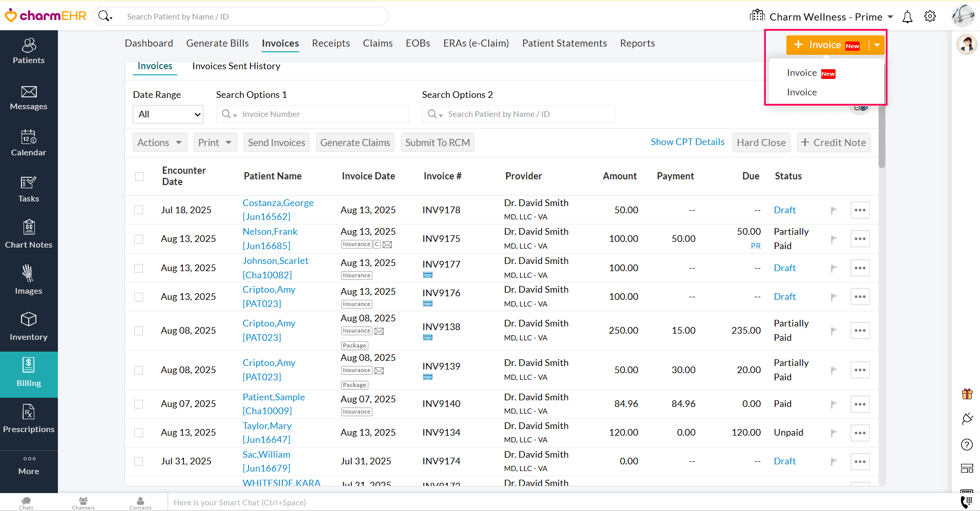Expand the Print dropdown
This screenshot has width=980, height=511.
click(x=214, y=142)
